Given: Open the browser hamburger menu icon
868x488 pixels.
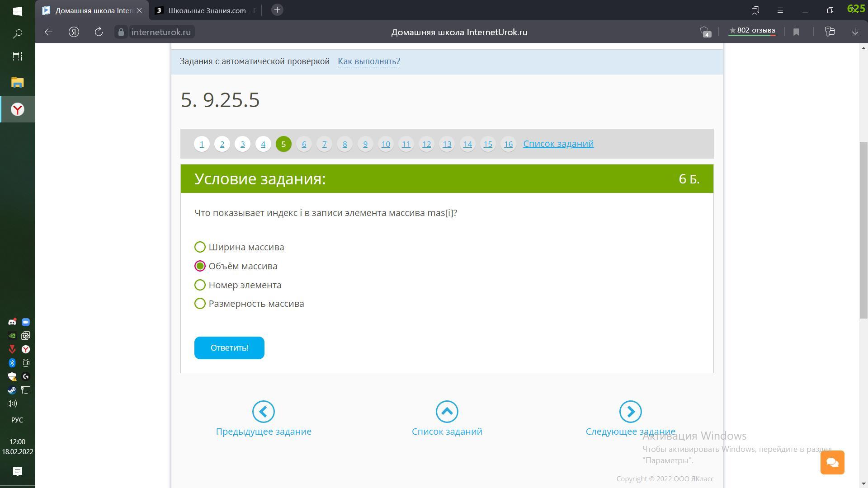Looking at the screenshot, I should point(780,10).
